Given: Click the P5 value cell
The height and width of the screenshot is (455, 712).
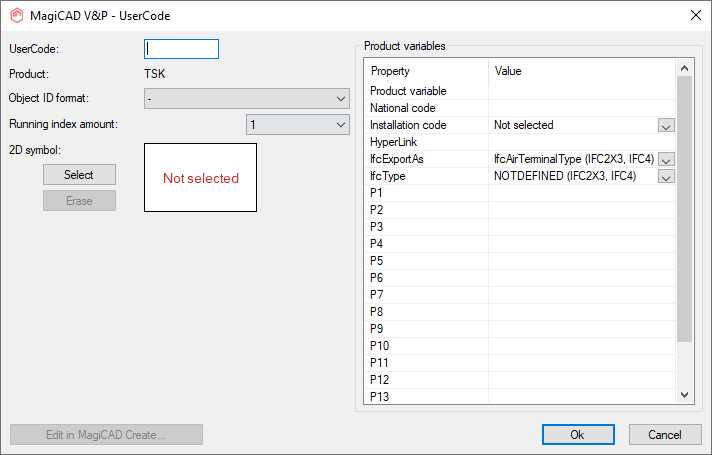Looking at the screenshot, I should pyautogui.click(x=580, y=261).
